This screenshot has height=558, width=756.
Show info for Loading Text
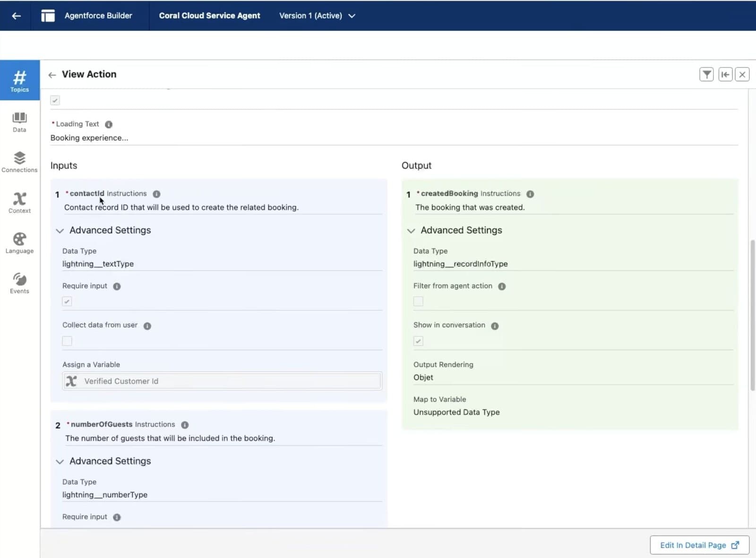[109, 125]
